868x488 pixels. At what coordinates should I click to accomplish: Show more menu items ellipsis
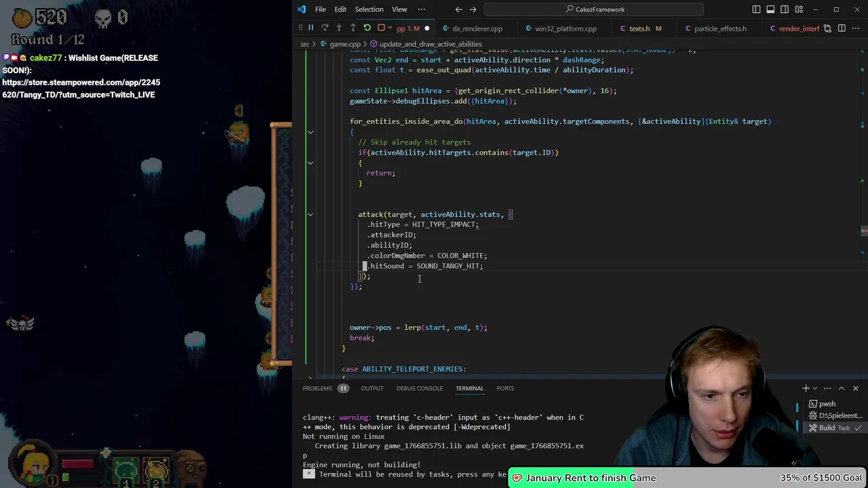pos(421,9)
